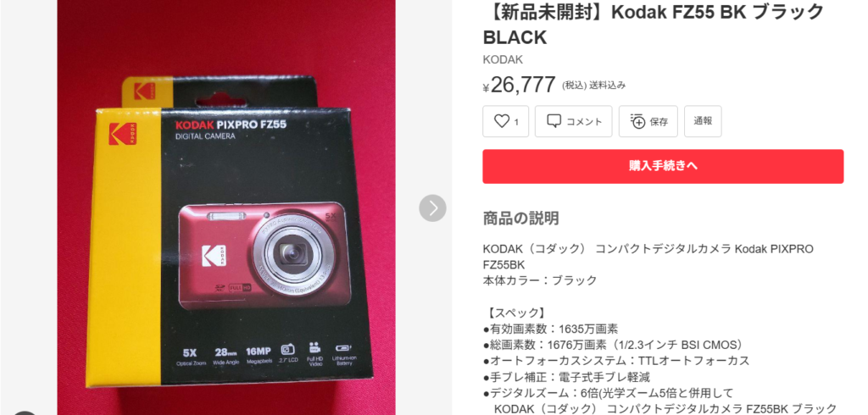Click the 有効画素数 spec line

550,329
